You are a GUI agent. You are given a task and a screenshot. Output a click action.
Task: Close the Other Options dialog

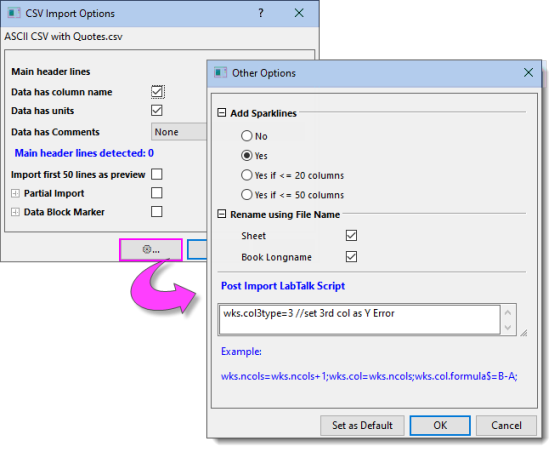528,73
